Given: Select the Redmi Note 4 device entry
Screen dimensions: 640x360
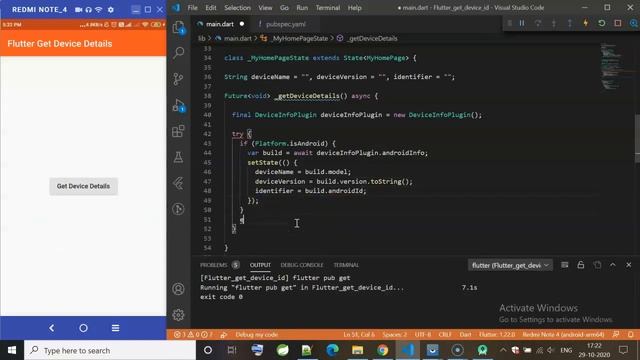Looking at the screenshot, I should coord(563,335).
